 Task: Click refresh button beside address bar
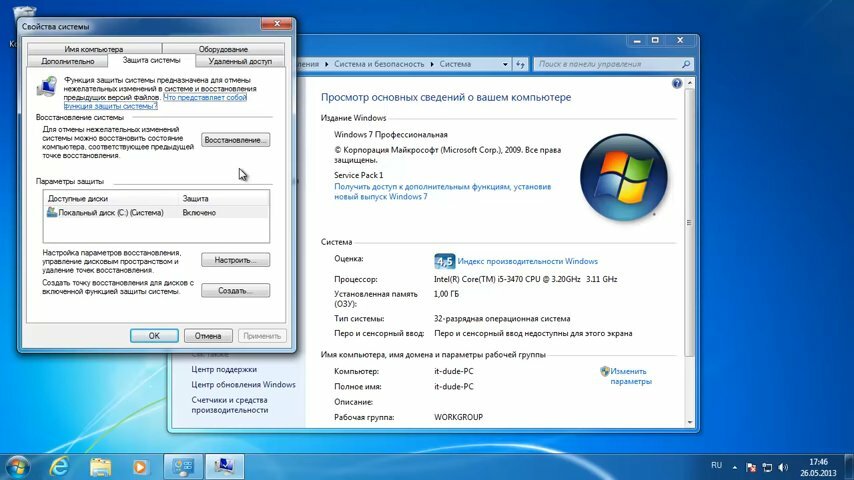pyautogui.click(x=520, y=64)
